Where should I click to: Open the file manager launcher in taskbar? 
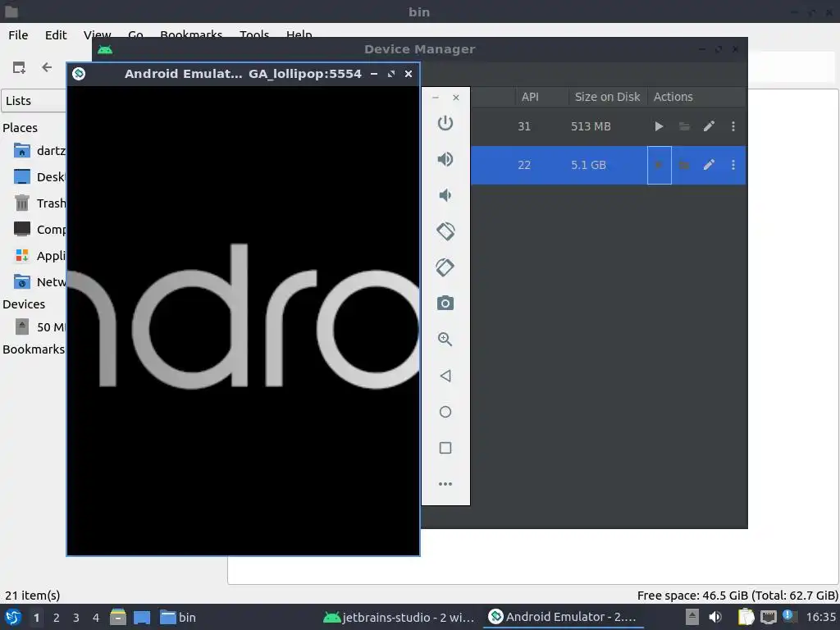(x=118, y=617)
